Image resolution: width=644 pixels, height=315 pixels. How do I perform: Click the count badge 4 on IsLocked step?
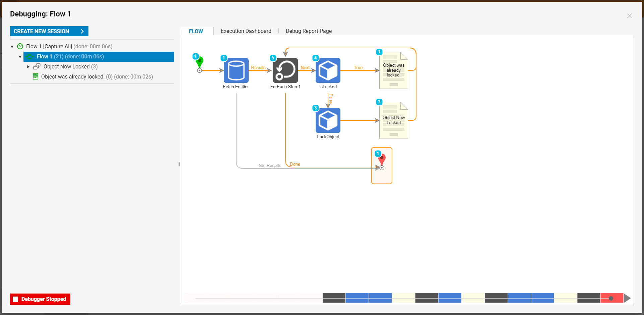[x=315, y=58]
